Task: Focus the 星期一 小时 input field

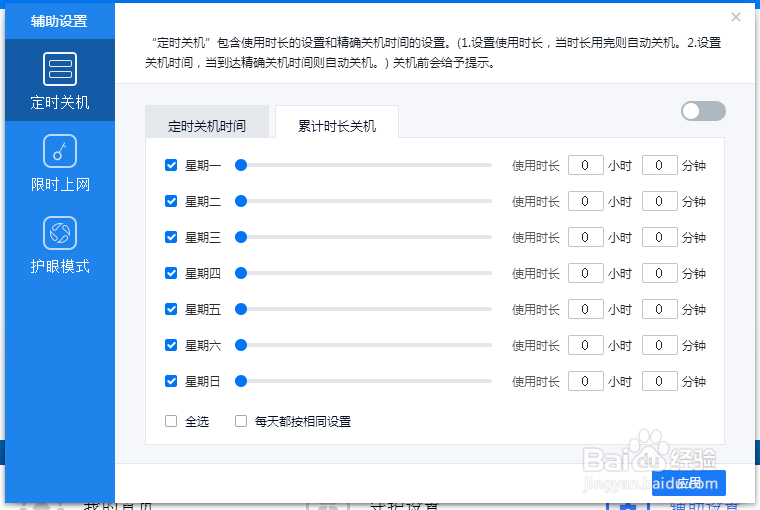Action: coord(586,165)
